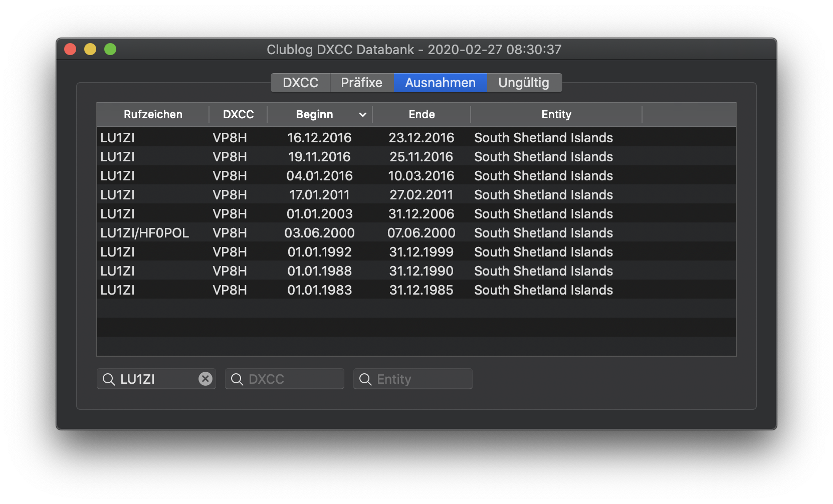Click the end date 31.12.1985

point(422,290)
